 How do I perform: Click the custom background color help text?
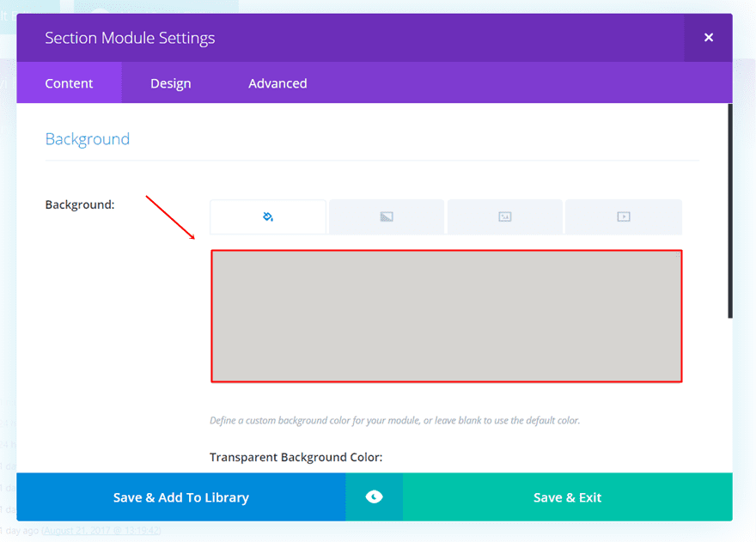click(x=395, y=421)
